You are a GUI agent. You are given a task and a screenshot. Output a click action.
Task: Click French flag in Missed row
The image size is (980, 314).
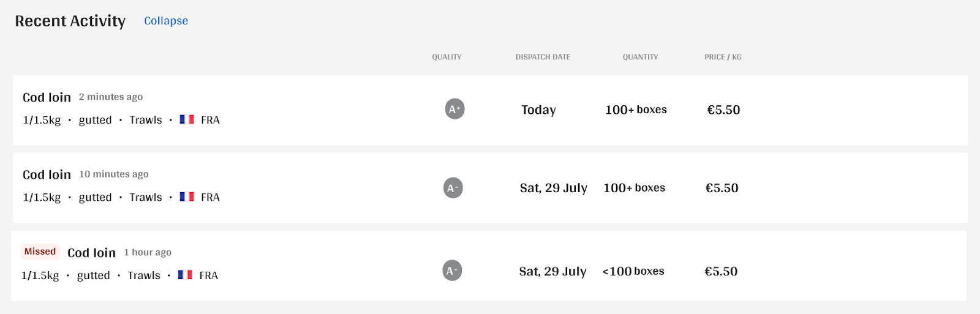click(x=185, y=275)
